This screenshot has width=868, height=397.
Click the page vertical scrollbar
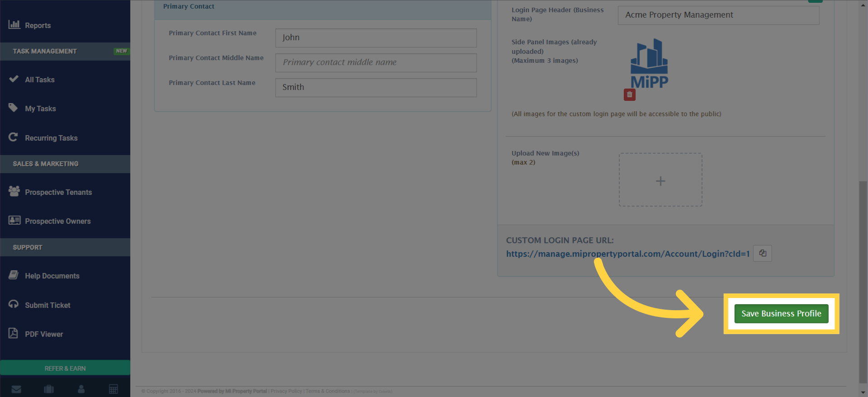(x=863, y=283)
